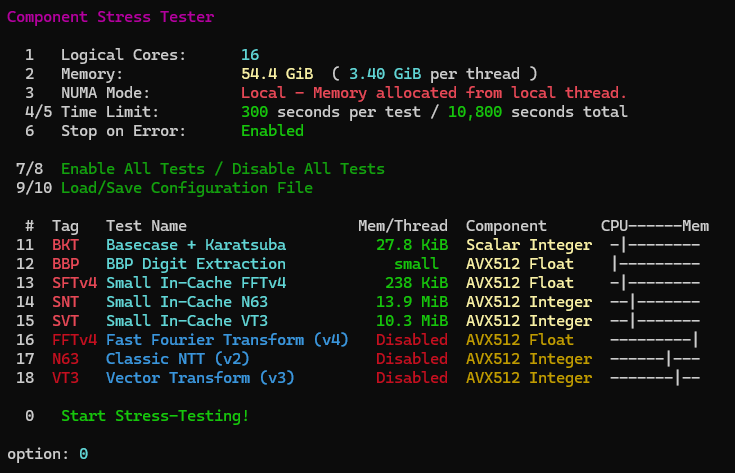Click the Component Stress Tester title

click(x=111, y=17)
